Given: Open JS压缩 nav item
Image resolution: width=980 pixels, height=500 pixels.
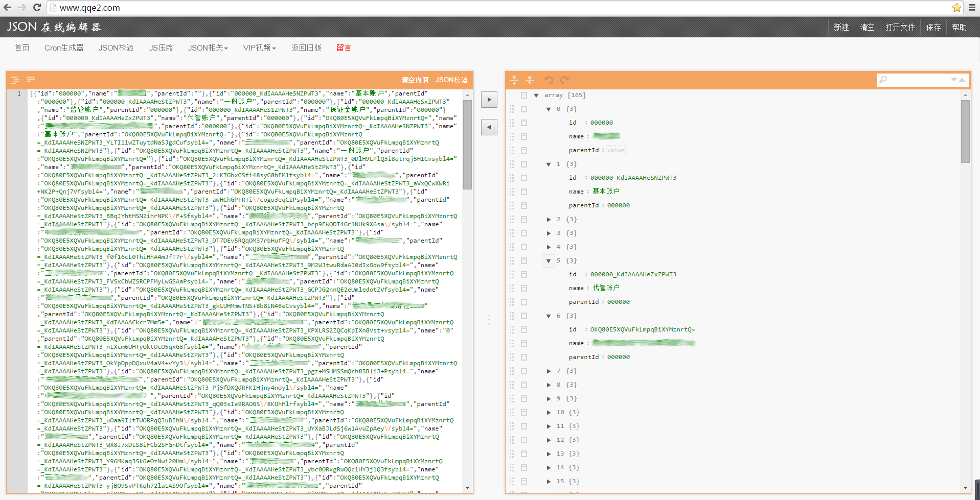Looking at the screenshot, I should (161, 47).
